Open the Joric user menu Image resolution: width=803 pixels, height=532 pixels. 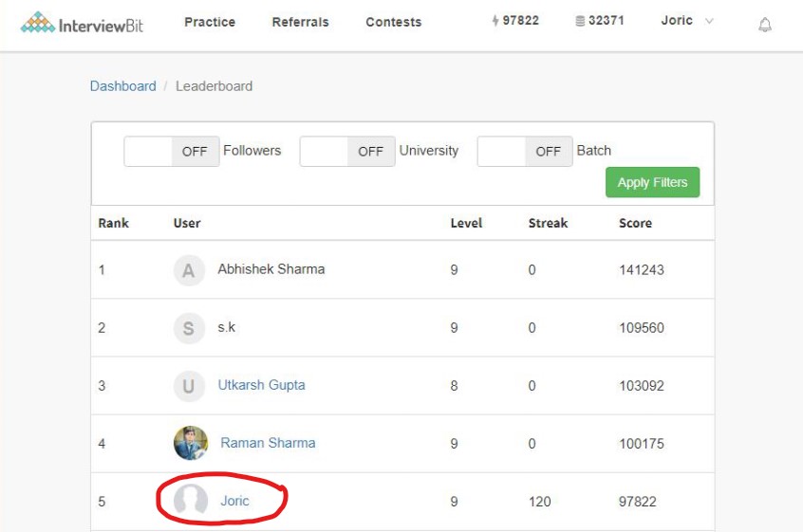pyautogui.click(x=677, y=21)
